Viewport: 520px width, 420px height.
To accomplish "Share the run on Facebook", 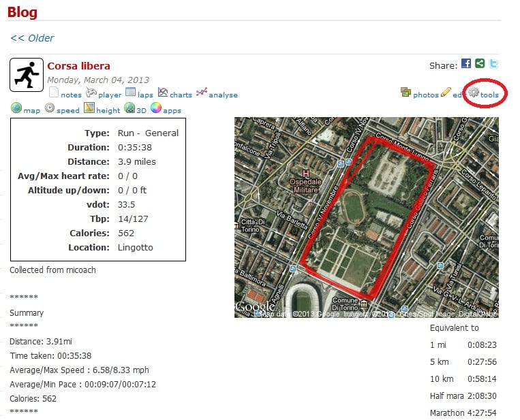I will (466, 64).
